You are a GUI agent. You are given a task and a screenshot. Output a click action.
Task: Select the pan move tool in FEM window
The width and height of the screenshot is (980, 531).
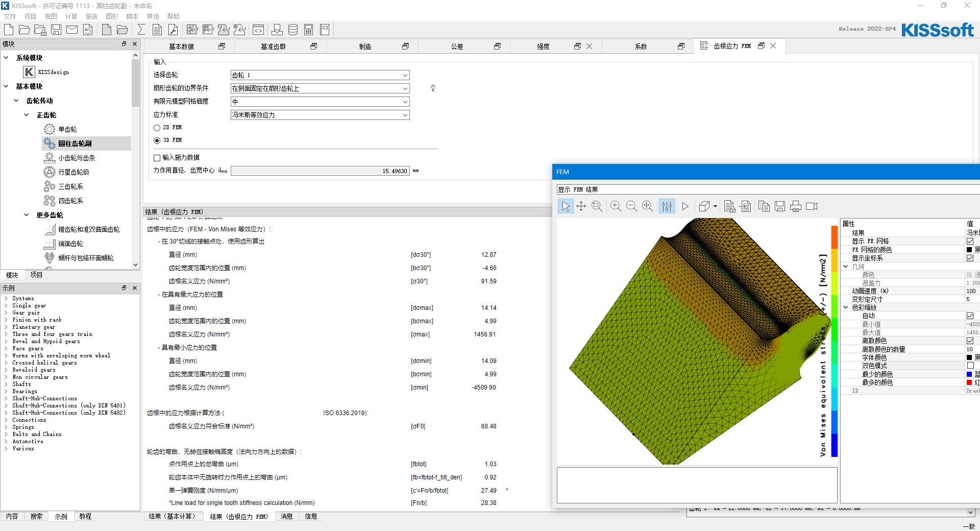coord(581,206)
